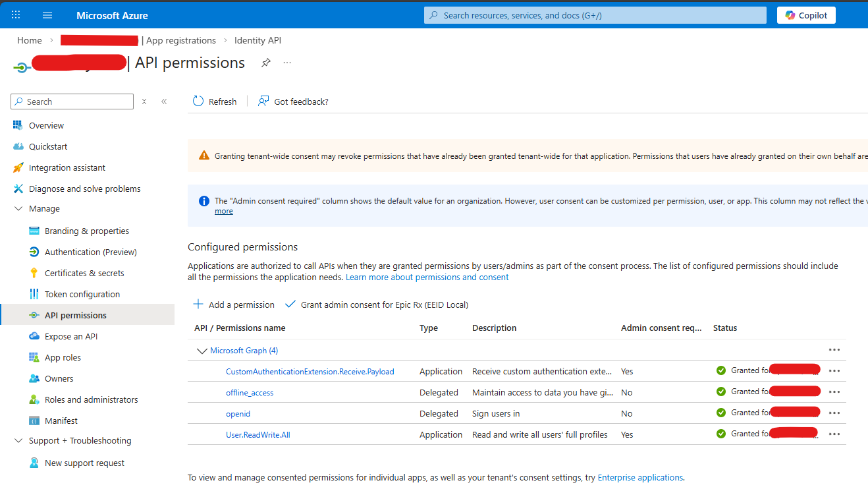This screenshot has height=495, width=868.
Task: Pin the API permissions blade
Action: point(266,63)
